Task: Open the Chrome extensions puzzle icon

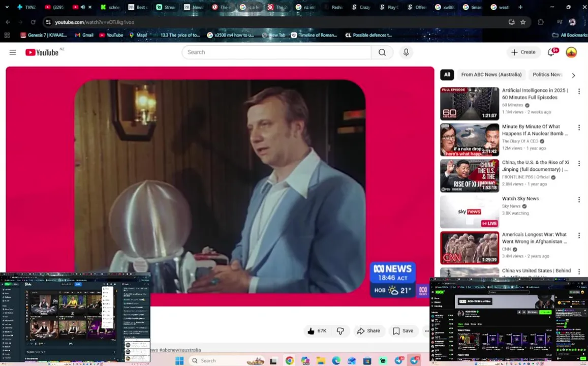Action: click(x=541, y=22)
